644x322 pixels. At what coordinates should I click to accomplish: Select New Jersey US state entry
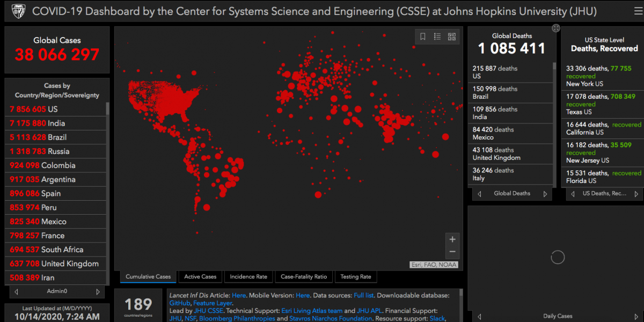pos(603,152)
